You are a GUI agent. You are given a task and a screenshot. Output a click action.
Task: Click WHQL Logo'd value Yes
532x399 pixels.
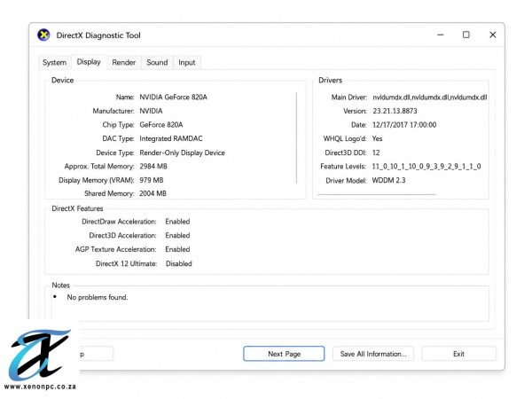(378, 139)
